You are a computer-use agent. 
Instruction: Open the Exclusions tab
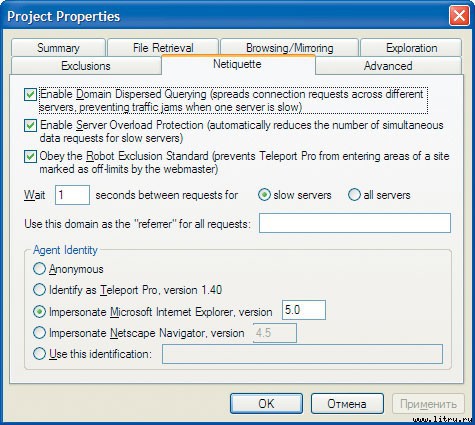86,66
